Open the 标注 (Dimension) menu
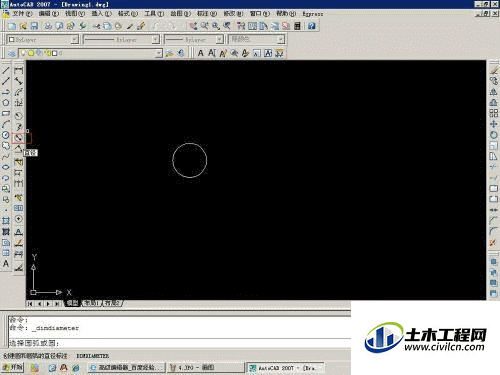 point(207,14)
